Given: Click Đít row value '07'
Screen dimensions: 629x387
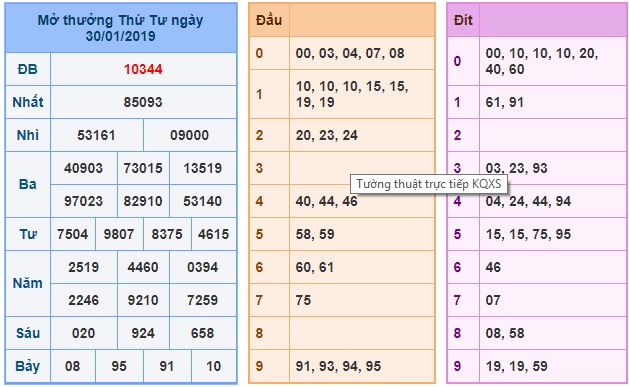Looking at the screenshot, I should [x=493, y=300].
